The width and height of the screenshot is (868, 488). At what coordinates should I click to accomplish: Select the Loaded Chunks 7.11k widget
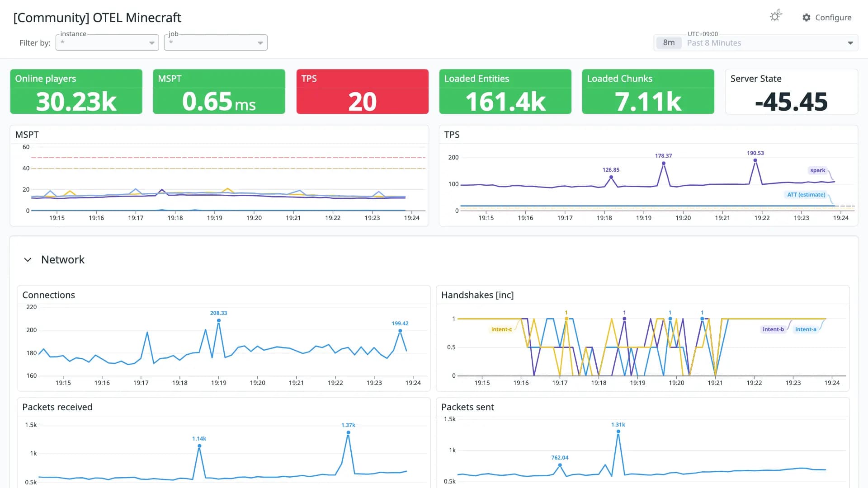648,91
